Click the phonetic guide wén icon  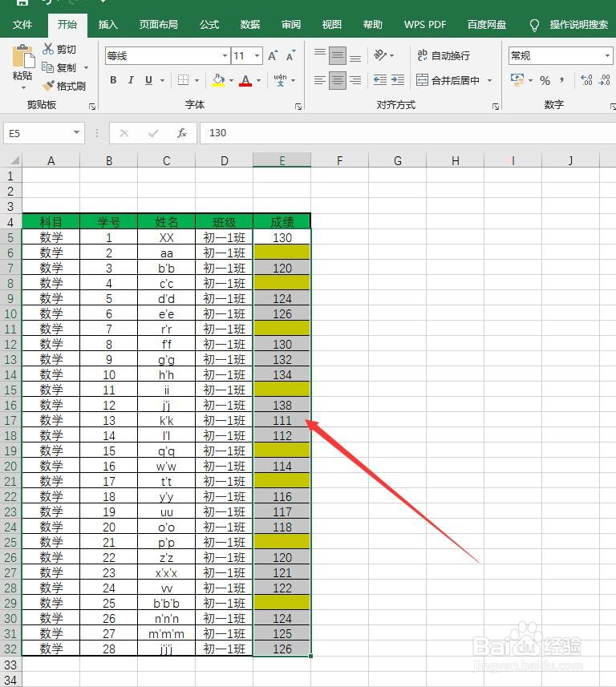280,79
